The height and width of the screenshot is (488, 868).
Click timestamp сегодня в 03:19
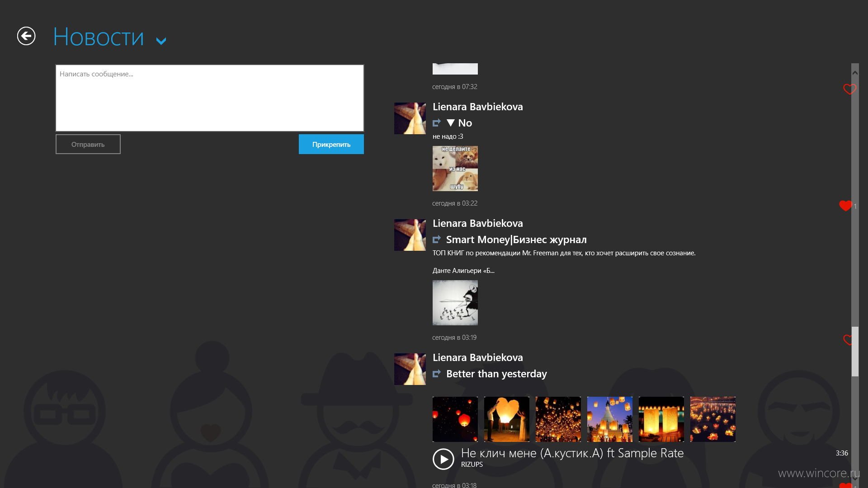pyautogui.click(x=454, y=338)
